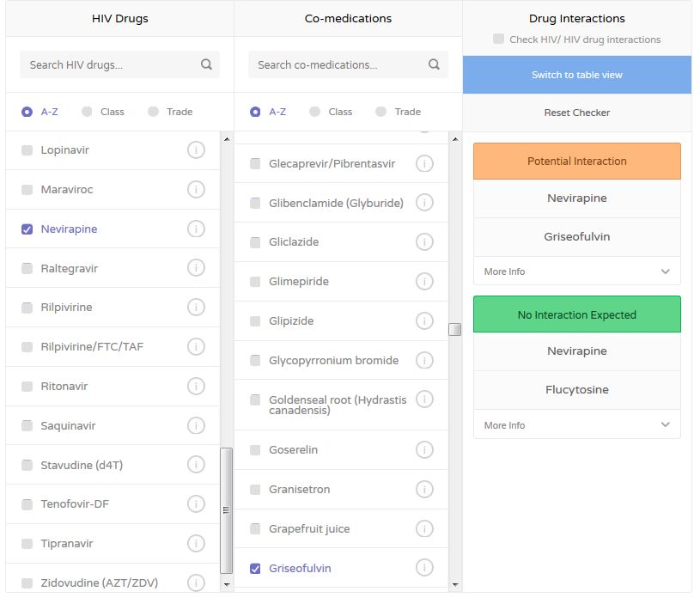The width and height of the screenshot is (700, 610).
Task: Click HIV drugs list scroll-down arrow
Action: coord(227,584)
